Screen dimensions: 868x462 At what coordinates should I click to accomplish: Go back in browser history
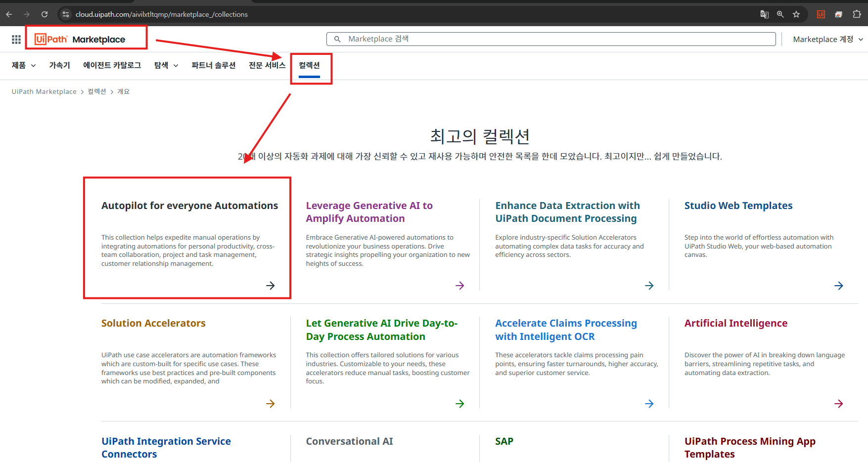coord(9,14)
